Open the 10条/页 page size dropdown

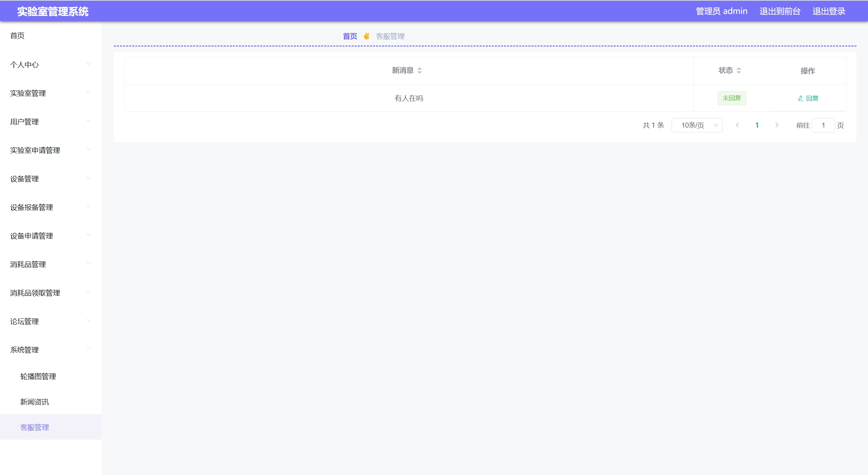697,125
